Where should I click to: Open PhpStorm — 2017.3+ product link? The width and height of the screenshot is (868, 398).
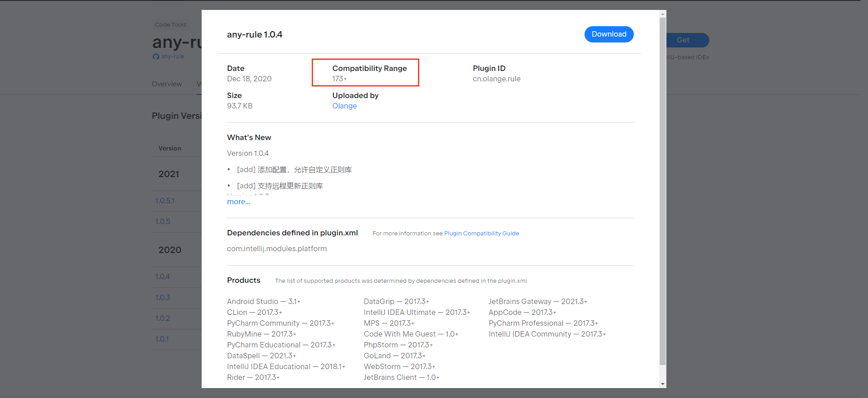pyautogui.click(x=398, y=345)
